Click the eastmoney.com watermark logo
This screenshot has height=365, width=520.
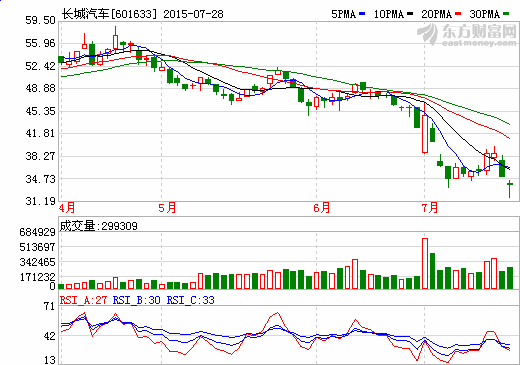(x=467, y=35)
